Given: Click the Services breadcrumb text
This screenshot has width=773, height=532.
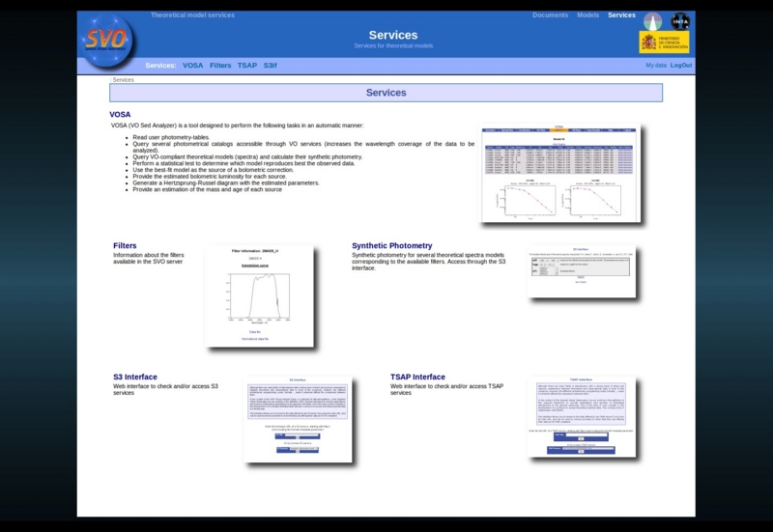Looking at the screenshot, I should (124, 80).
